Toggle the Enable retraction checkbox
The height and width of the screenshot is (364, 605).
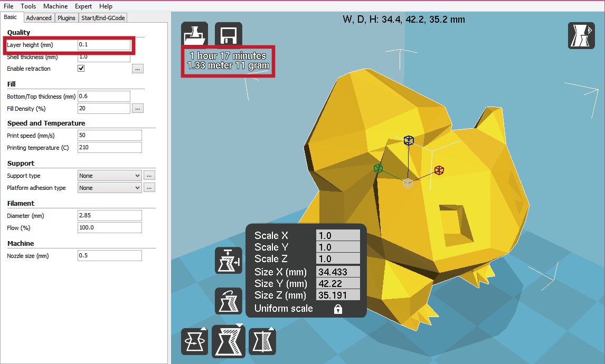click(x=81, y=68)
